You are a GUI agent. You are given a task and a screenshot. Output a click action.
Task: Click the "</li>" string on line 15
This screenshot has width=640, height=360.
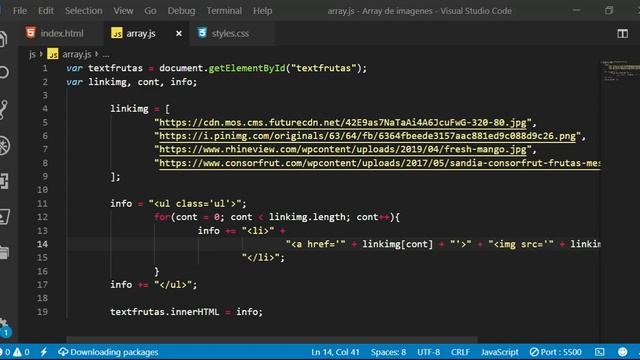[x=261, y=258]
